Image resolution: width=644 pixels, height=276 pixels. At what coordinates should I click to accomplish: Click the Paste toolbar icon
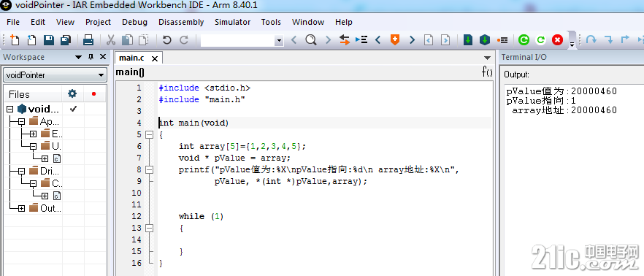tap(143, 40)
